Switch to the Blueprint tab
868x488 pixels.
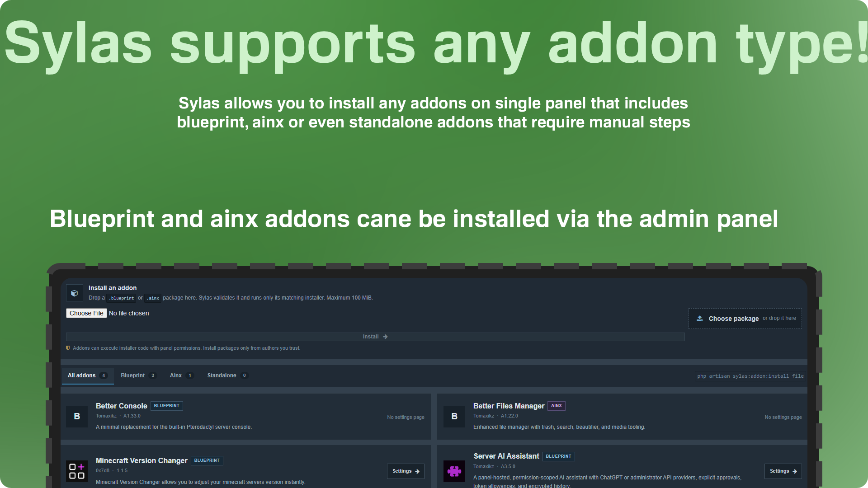(138, 375)
